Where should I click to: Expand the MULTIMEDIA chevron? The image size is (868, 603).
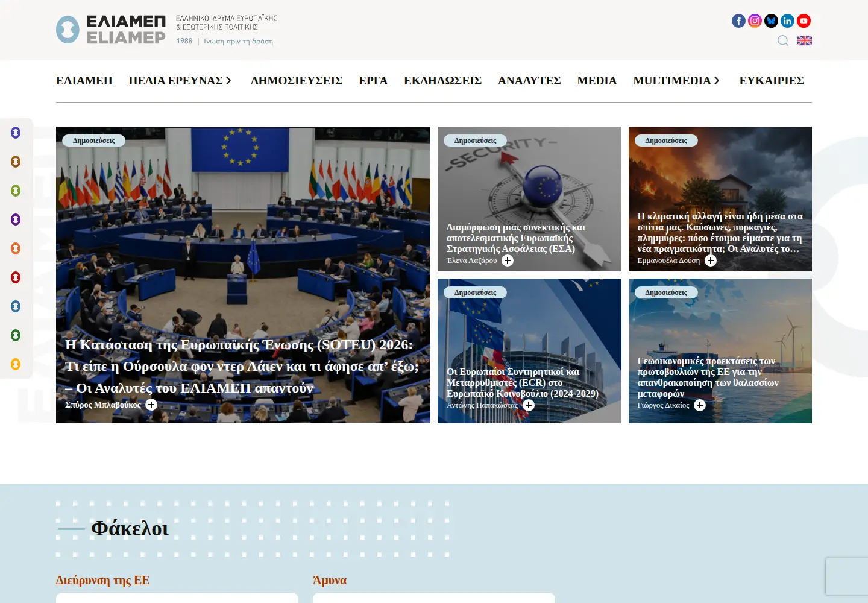coord(717,81)
